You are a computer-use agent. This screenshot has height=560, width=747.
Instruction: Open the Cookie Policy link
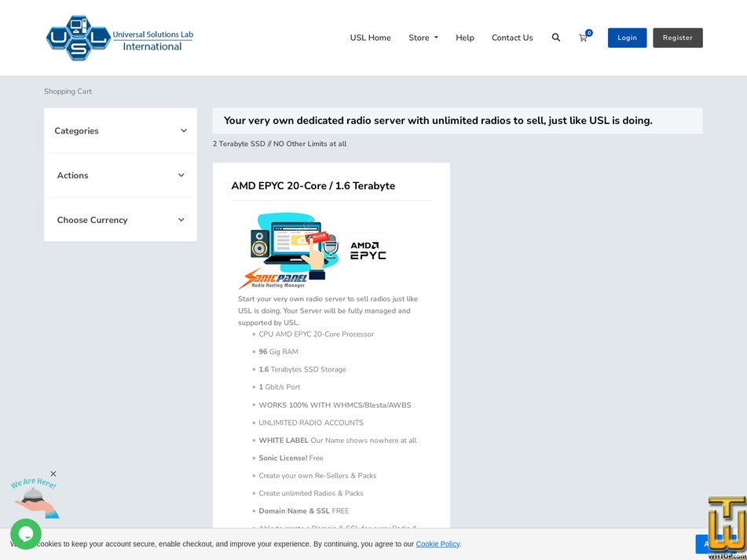(438, 544)
